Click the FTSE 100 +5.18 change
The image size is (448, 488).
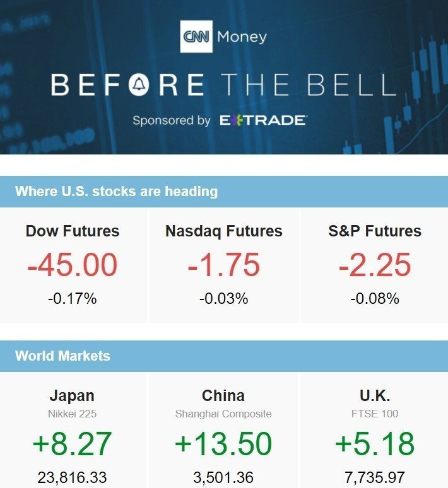(x=375, y=443)
